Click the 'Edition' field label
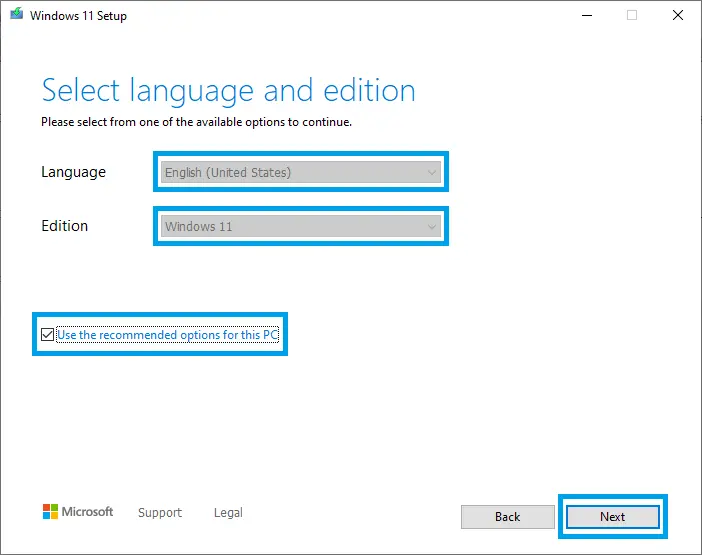 (65, 226)
